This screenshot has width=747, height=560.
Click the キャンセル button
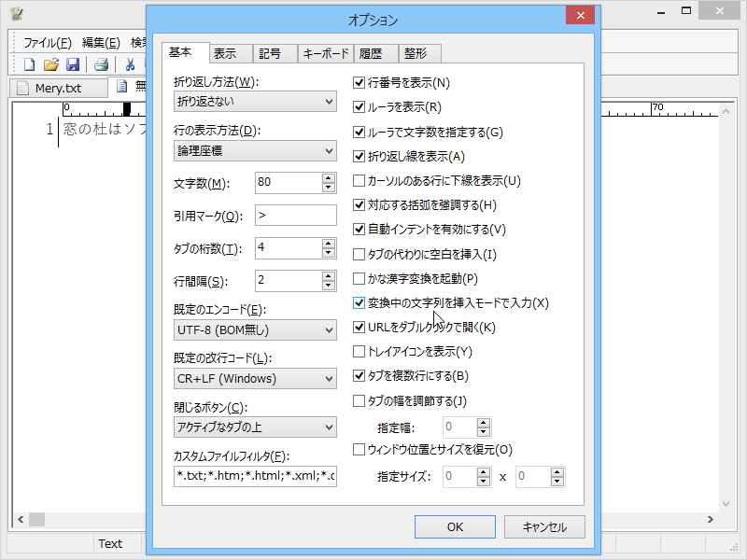tap(544, 526)
